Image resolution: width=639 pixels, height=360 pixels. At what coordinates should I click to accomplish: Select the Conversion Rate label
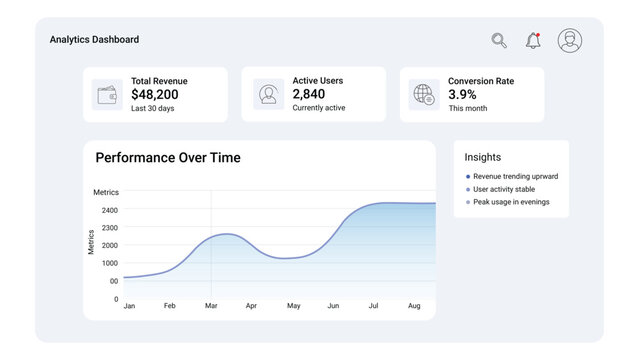point(481,81)
